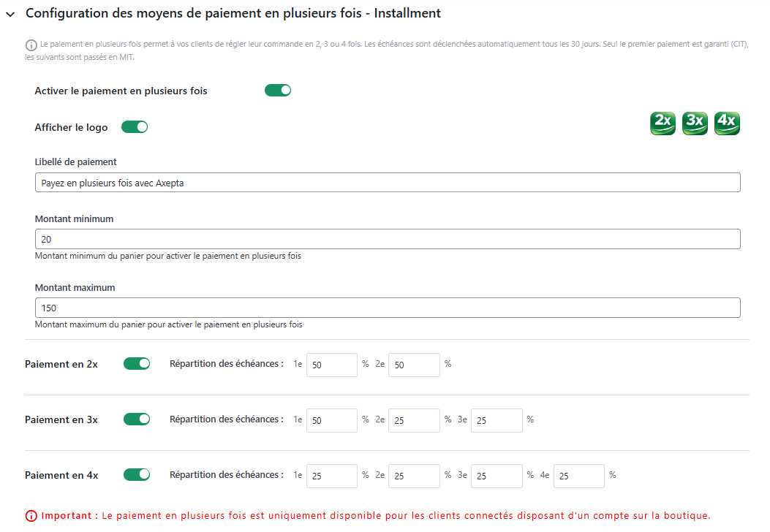Click the 2x installment logo icon
The image size is (770, 532).
[x=663, y=123]
